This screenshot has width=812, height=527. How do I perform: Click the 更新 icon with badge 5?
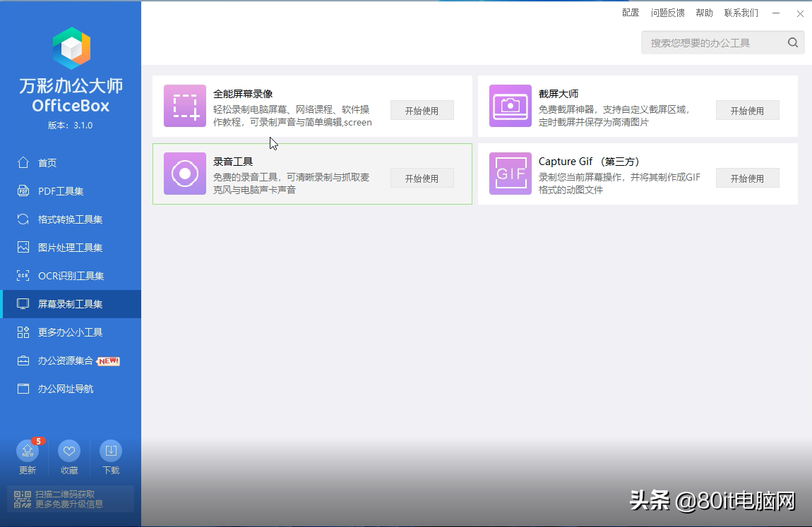coord(28,450)
